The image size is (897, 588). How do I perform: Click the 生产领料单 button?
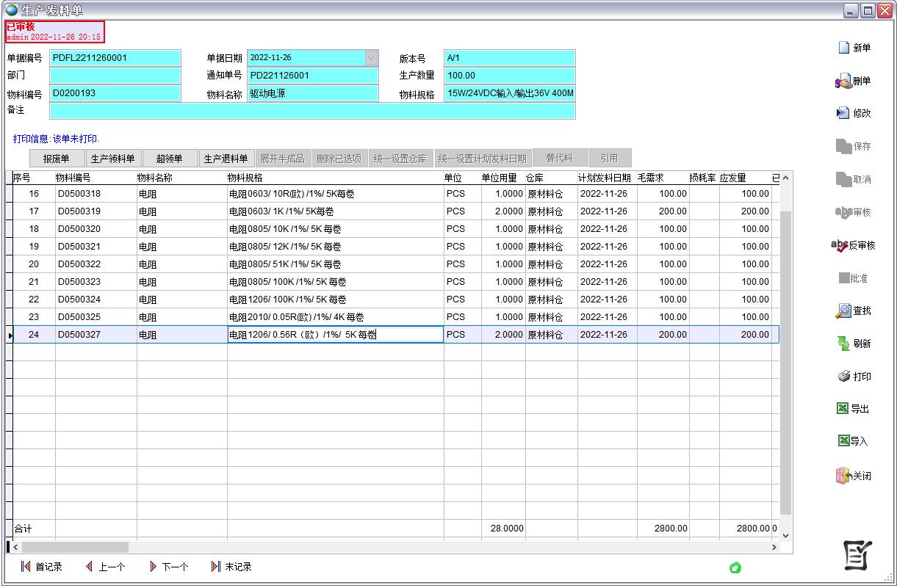112,159
